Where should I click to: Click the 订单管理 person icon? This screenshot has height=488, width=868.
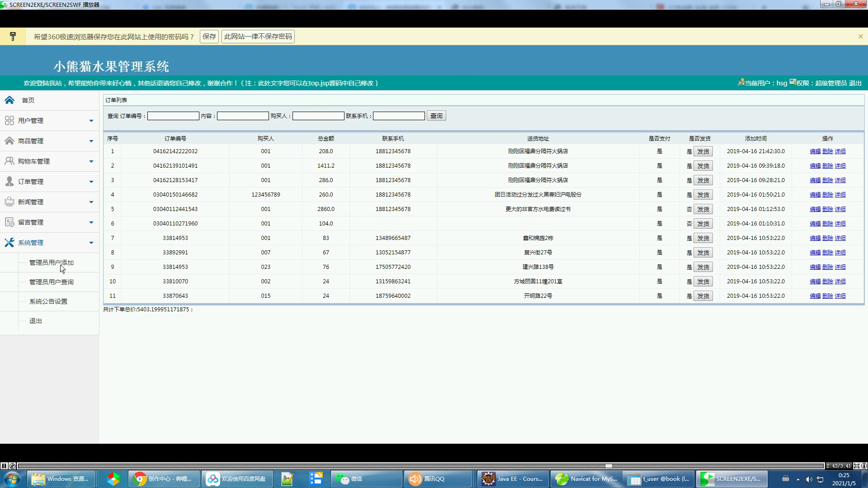pyautogui.click(x=9, y=181)
